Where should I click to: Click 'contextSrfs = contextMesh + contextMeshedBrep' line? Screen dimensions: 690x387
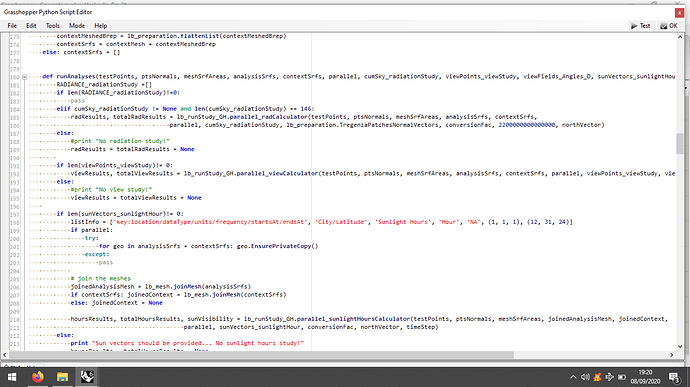coord(136,44)
